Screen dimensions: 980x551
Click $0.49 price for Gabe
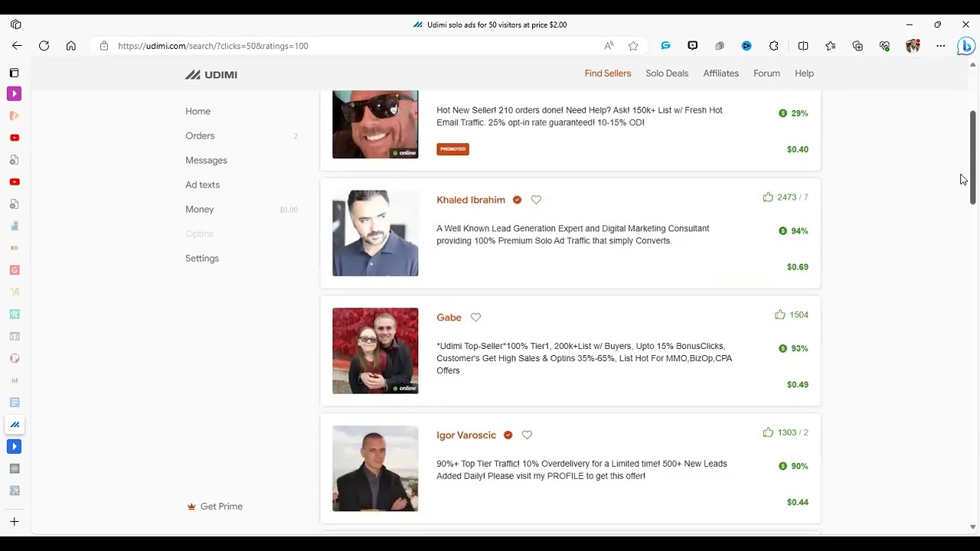pos(798,385)
